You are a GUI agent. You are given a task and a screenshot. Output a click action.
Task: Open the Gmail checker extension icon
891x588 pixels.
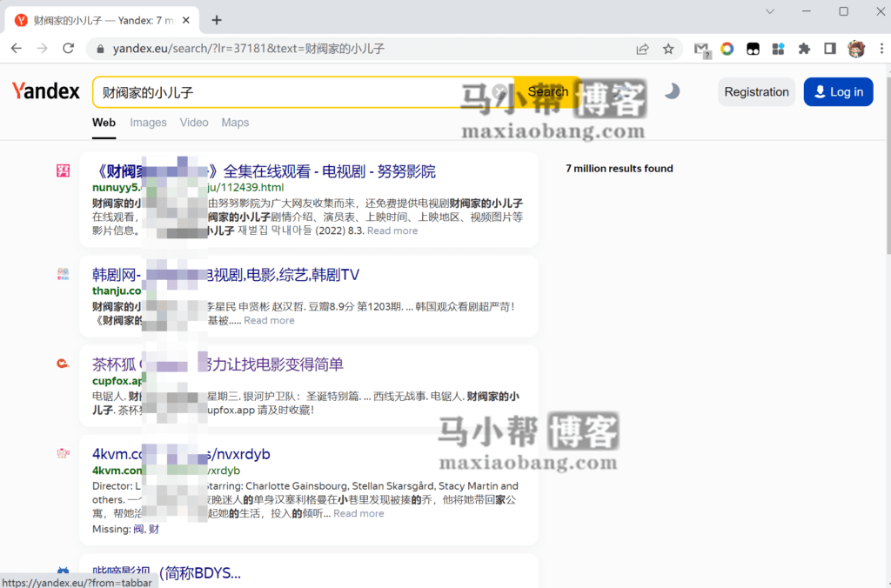click(x=701, y=49)
